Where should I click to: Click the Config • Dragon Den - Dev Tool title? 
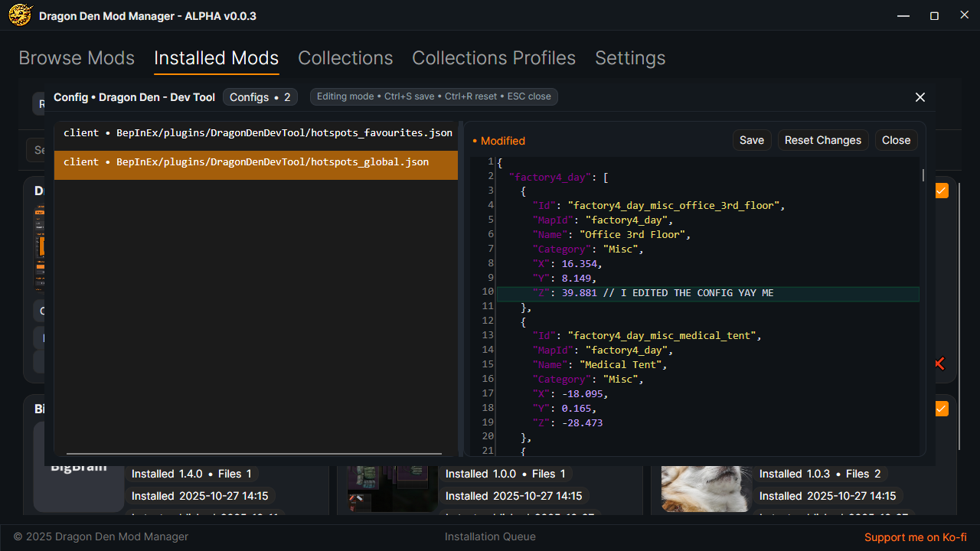tap(135, 97)
